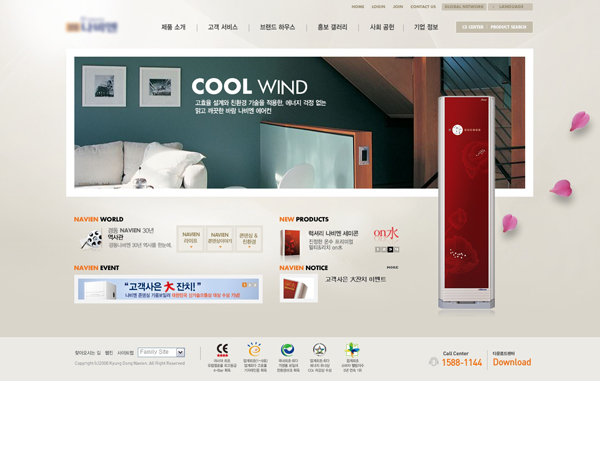This screenshot has width=600, height=450.
Task: Click the film reel icon under Navien World
Action: [x=92, y=239]
